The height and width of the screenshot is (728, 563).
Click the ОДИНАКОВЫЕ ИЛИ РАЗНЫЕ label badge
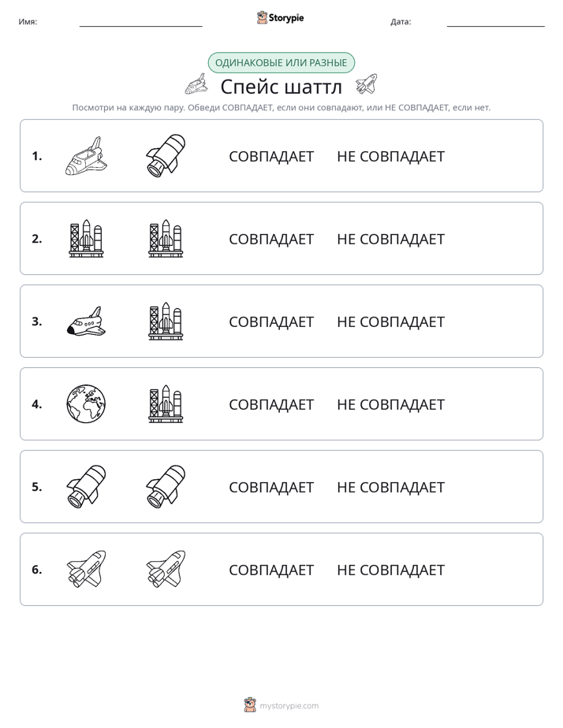click(x=281, y=63)
